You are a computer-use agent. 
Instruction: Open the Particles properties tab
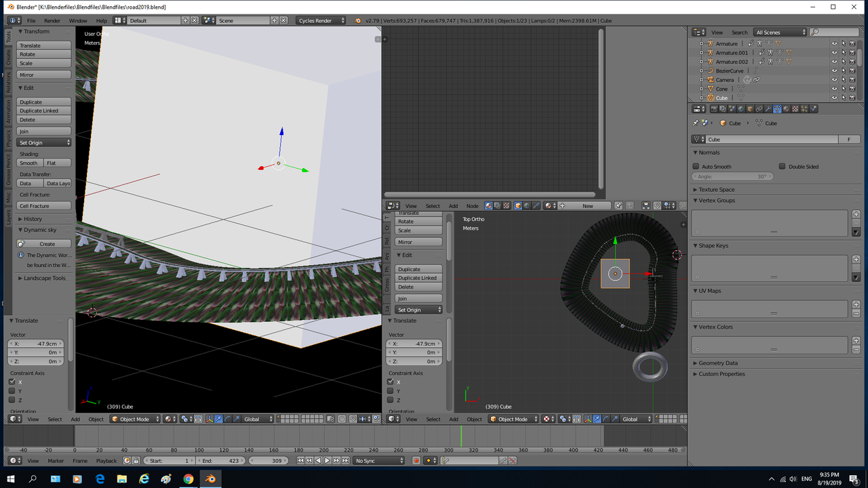point(804,108)
